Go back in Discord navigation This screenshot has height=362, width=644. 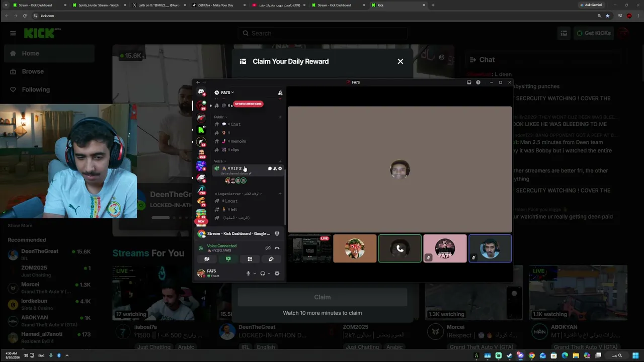coord(198,82)
